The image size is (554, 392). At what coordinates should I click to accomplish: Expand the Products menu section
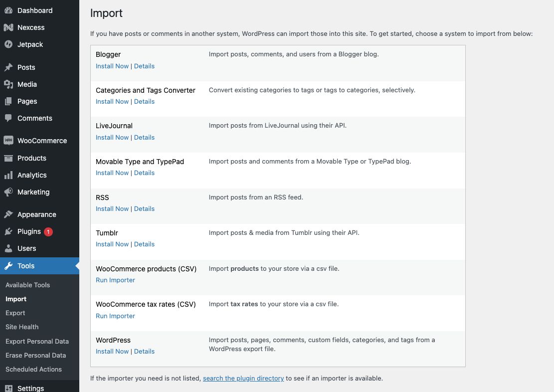pos(31,158)
